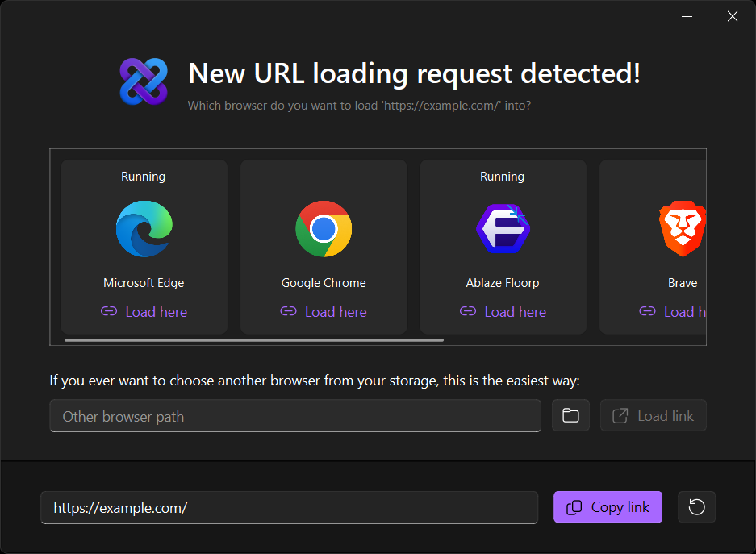
Task: Open the folder browse icon button
Action: (571, 415)
